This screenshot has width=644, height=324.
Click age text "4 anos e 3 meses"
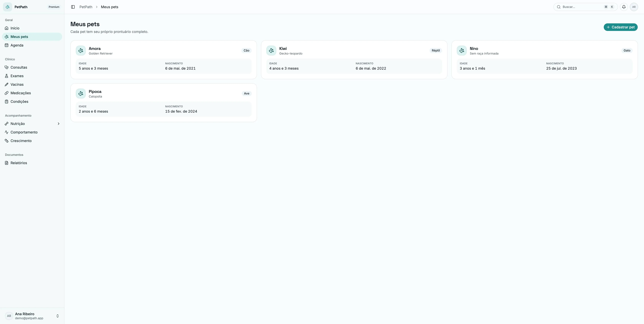284,68
